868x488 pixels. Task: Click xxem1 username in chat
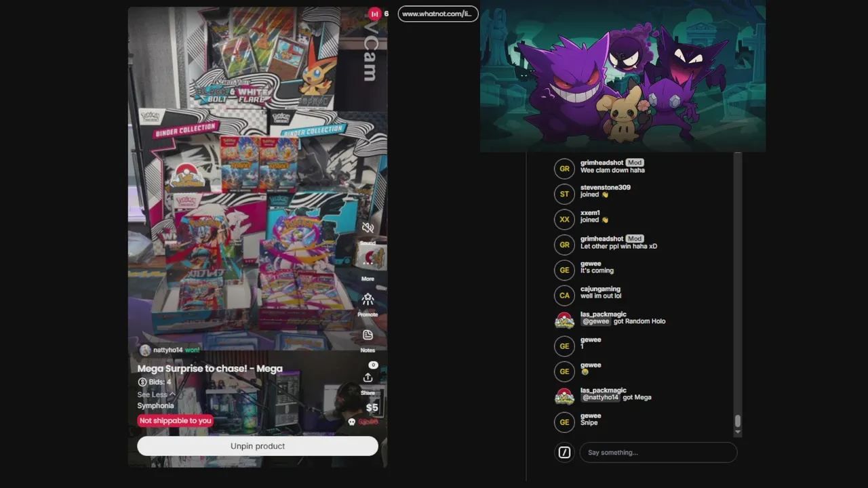click(x=590, y=213)
